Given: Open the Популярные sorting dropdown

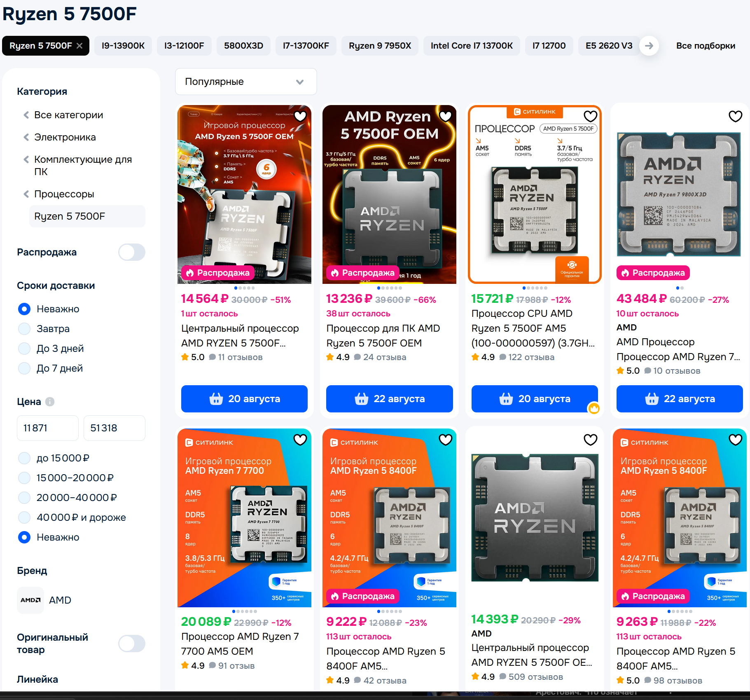Looking at the screenshot, I should click(246, 82).
